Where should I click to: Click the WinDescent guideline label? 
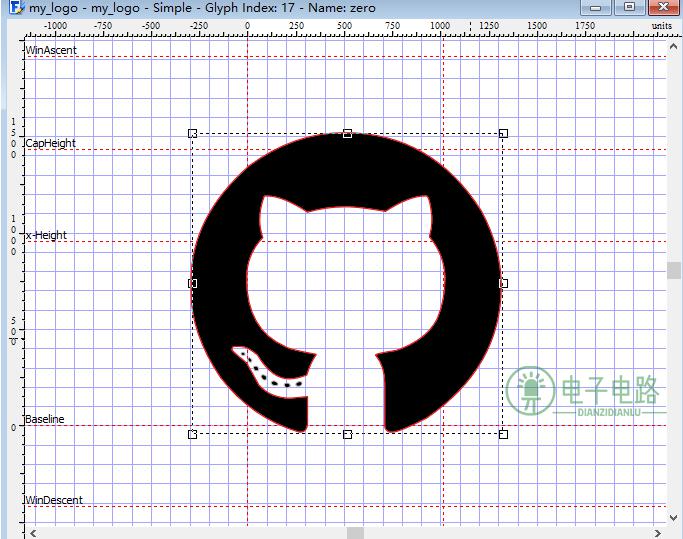[x=54, y=500]
